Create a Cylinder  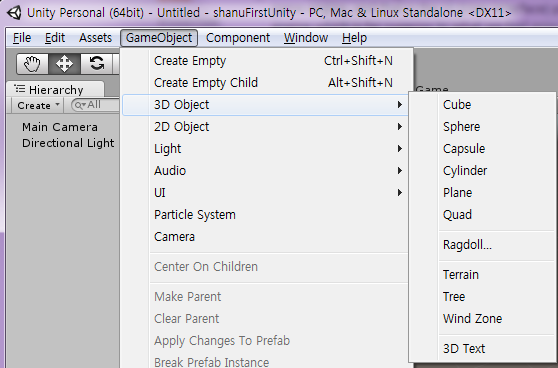tap(483, 171)
